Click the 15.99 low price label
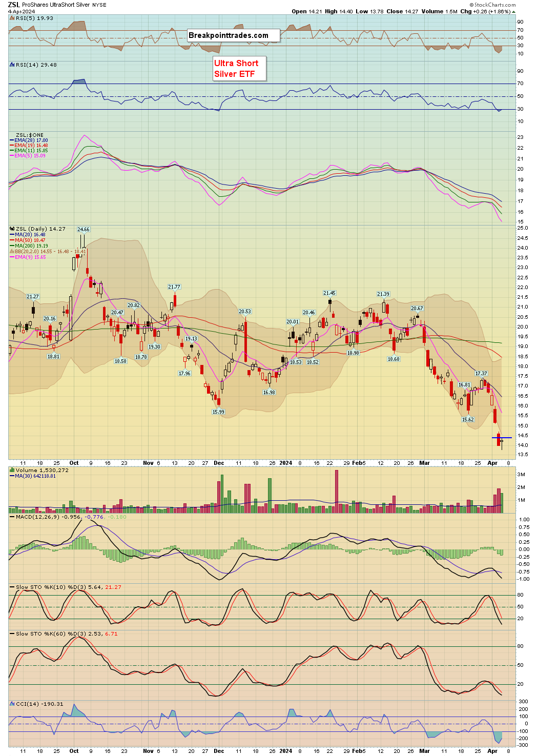Image resolution: width=538 pixels, height=756 pixels. (x=218, y=412)
